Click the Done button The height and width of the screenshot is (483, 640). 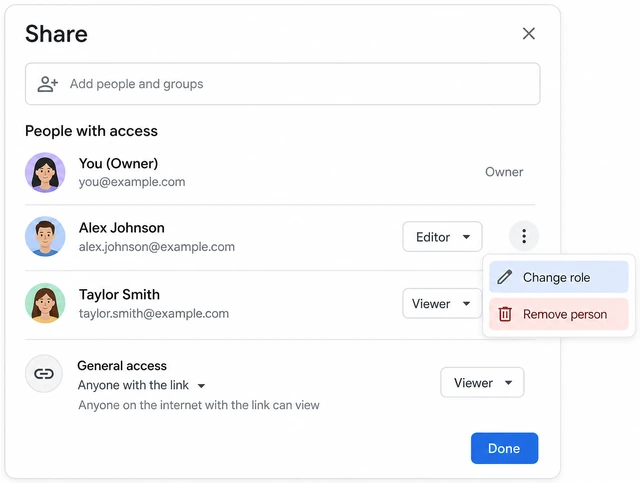click(504, 448)
